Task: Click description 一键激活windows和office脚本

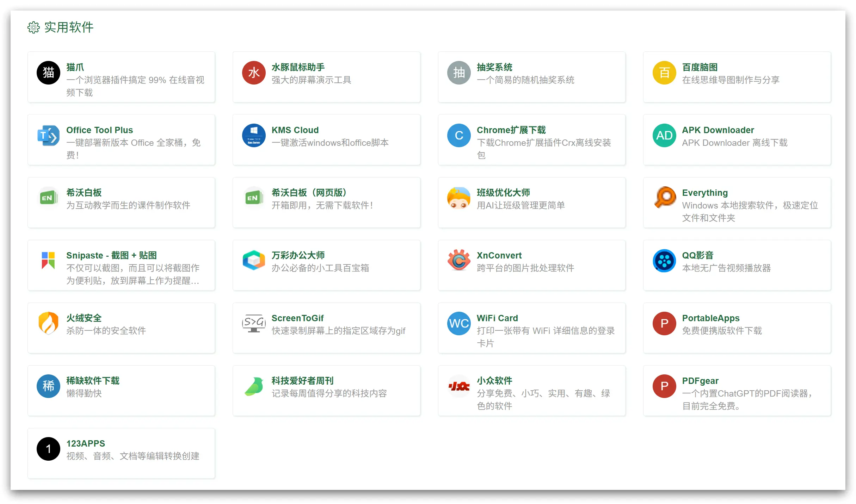Action: click(330, 143)
